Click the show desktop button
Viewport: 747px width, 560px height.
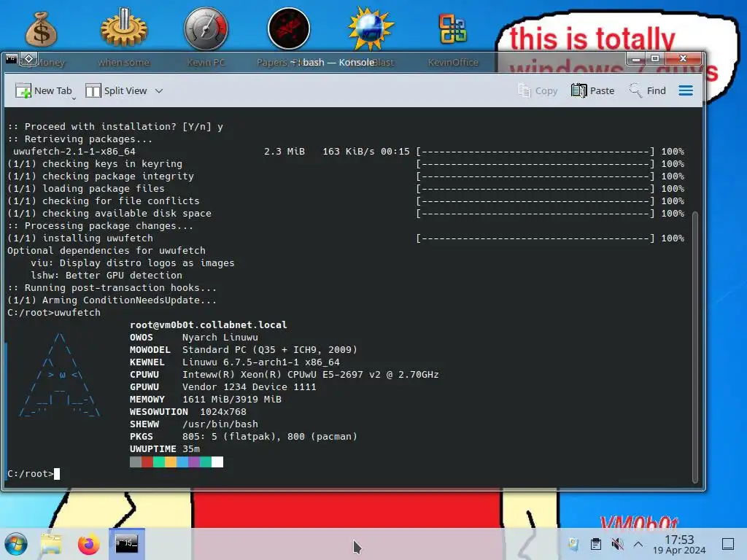tap(727, 544)
